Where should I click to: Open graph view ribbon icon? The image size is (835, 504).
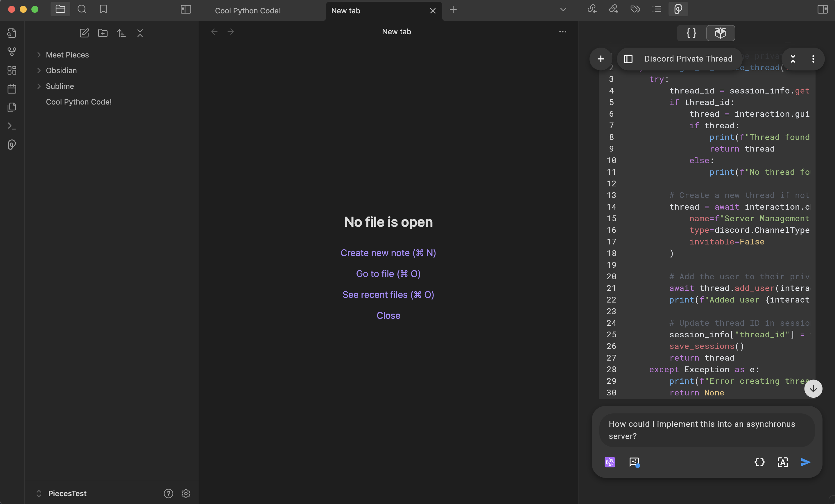(x=12, y=51)
